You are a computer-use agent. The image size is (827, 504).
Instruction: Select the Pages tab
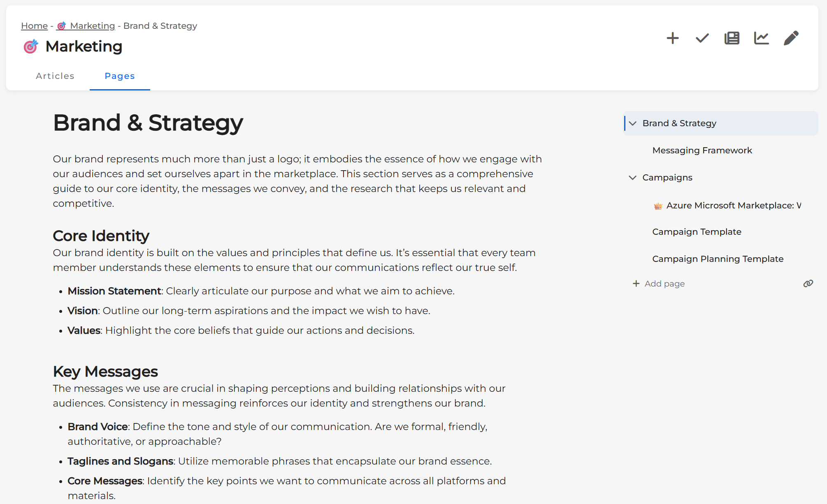click(120, 76)
